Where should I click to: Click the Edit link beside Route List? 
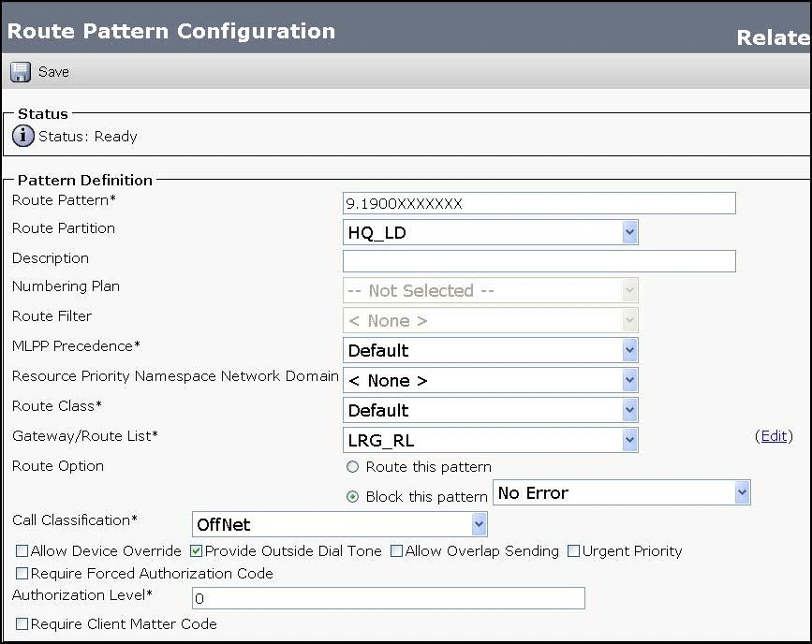tap(774, 436)
